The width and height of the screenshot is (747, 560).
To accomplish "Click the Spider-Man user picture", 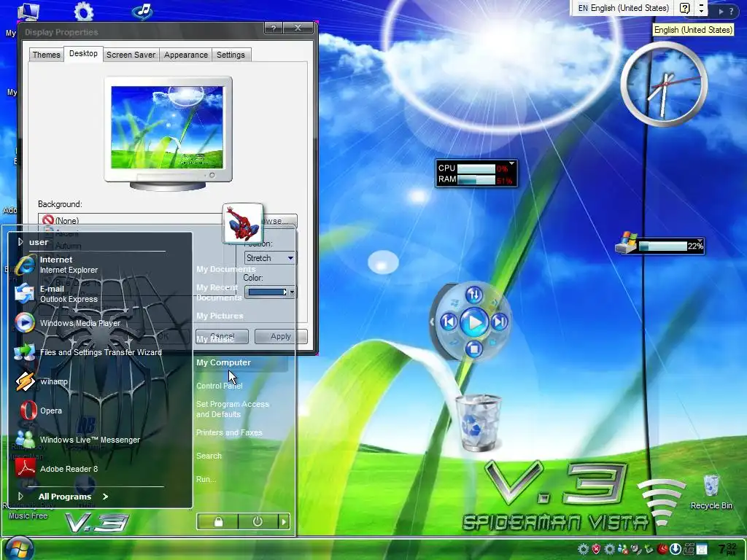I will pos(243,223).
